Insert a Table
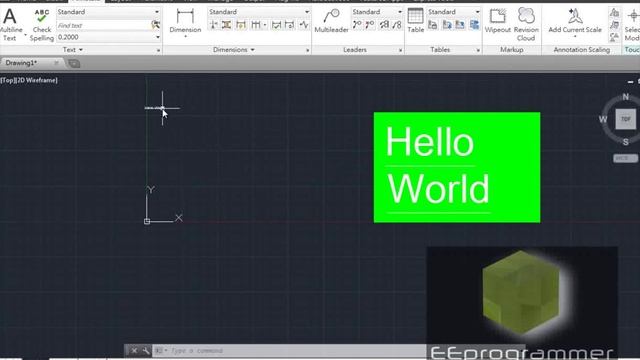 (416, 20)
